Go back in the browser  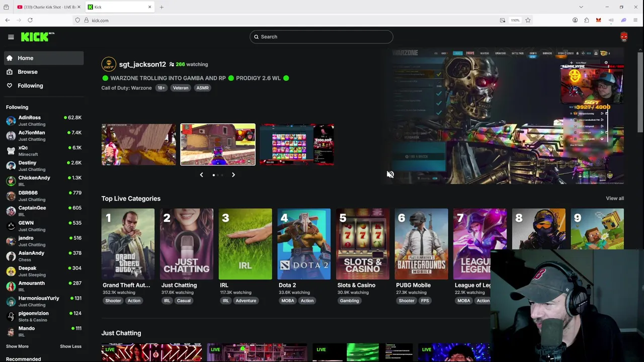pos(8,20)
